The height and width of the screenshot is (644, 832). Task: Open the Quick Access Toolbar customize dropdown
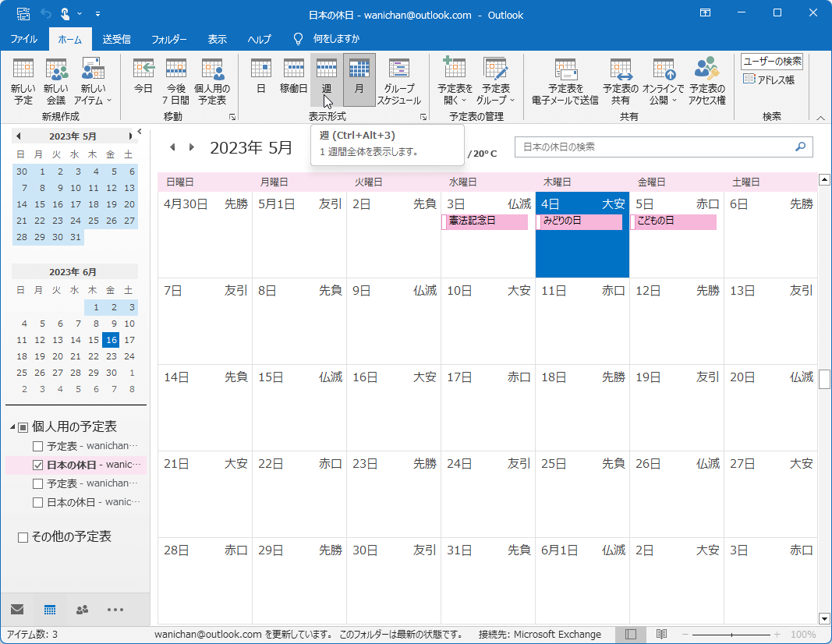point(97,14)
